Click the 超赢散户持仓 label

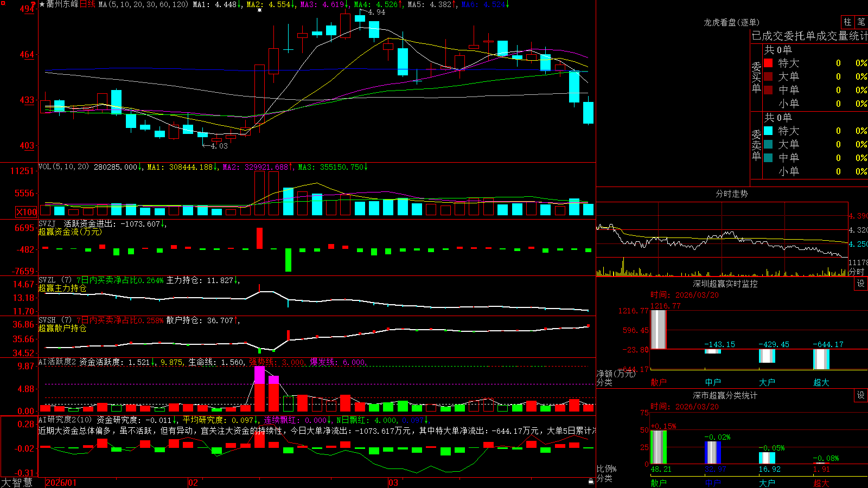click(62, 328)
